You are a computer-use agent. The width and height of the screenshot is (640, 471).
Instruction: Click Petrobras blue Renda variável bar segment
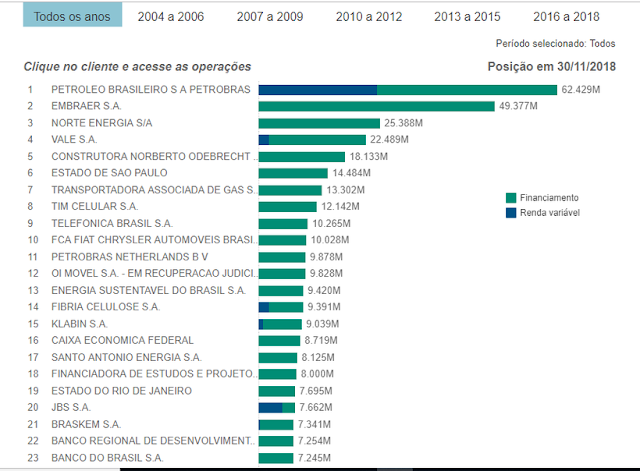[x=318, y=90]
